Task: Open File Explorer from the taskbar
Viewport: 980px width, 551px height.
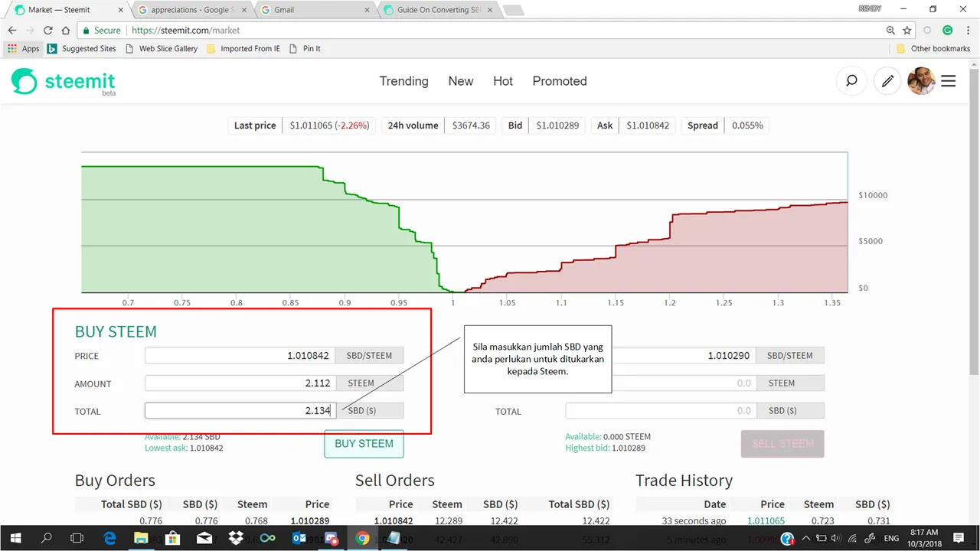Action: [x=141, y=538]
